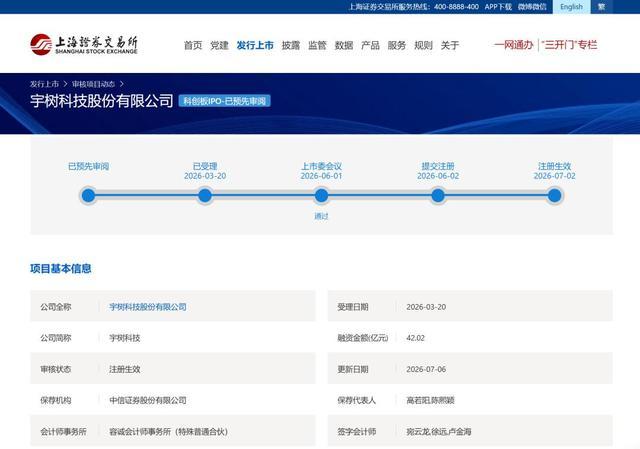Click the 提交注册 timeline node
The image size is (640, 449).
coord(438,196)
